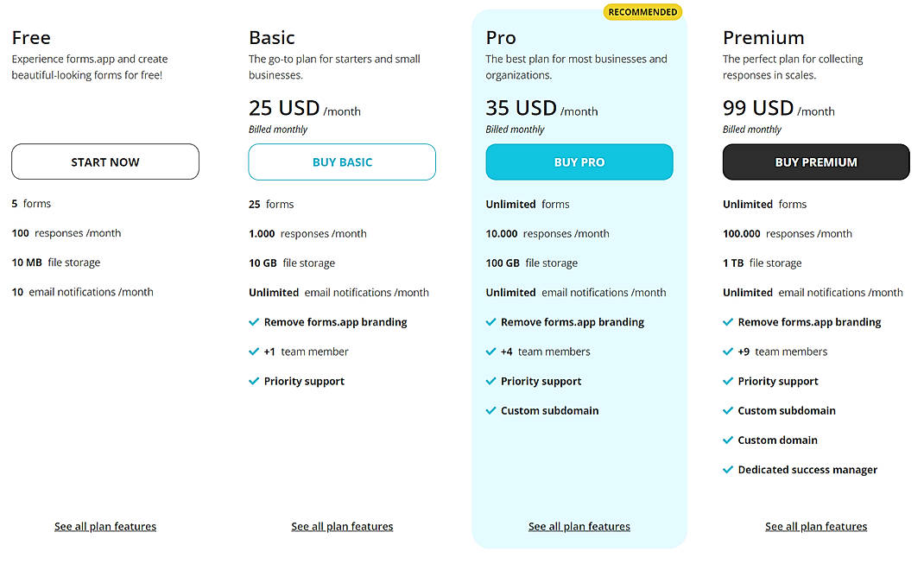Open See all plan features under Free
The width and height of the screenshot is (924, 570).
tap(104, 526)
